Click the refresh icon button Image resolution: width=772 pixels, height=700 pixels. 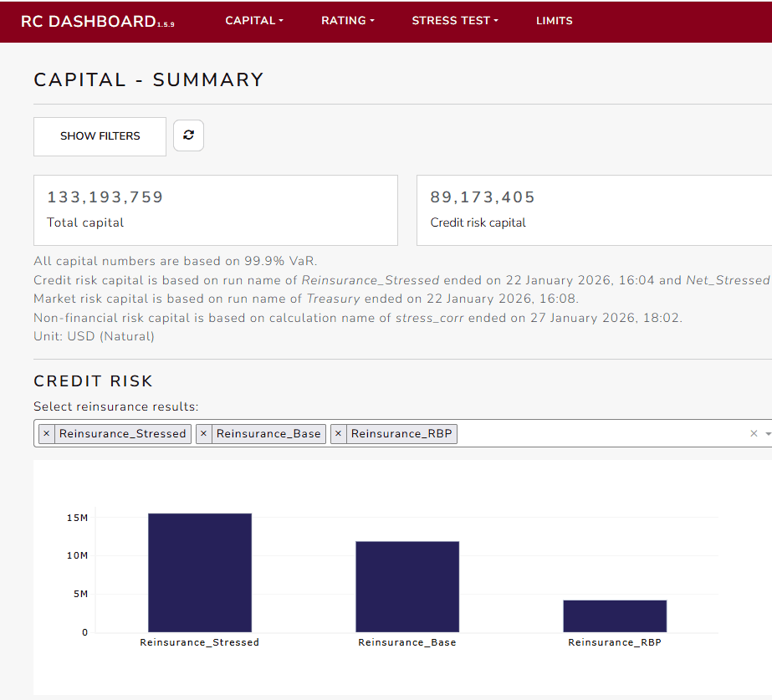(188, 135)
